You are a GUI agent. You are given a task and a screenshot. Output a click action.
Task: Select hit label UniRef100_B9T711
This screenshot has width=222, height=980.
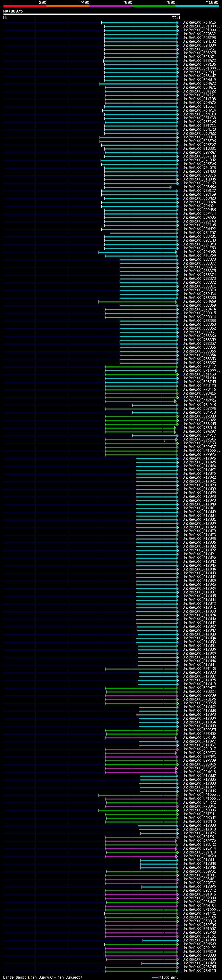[199, 125]
